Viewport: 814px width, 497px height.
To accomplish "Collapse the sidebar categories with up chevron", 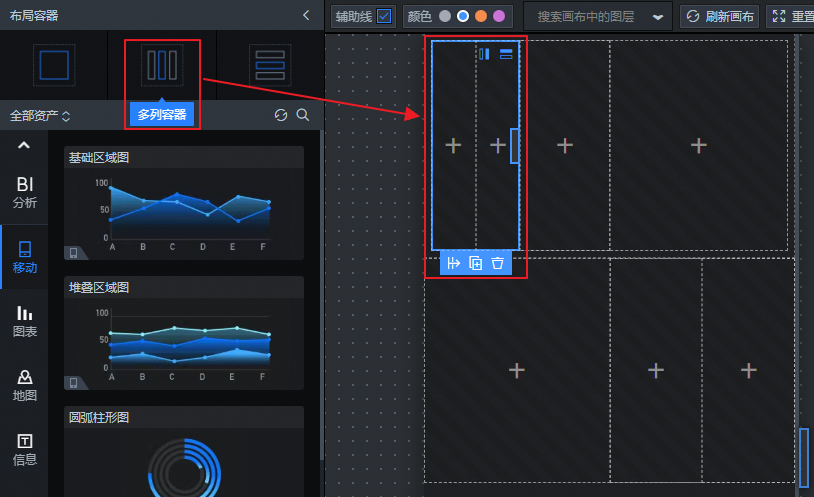I will [x=24, y=145].
